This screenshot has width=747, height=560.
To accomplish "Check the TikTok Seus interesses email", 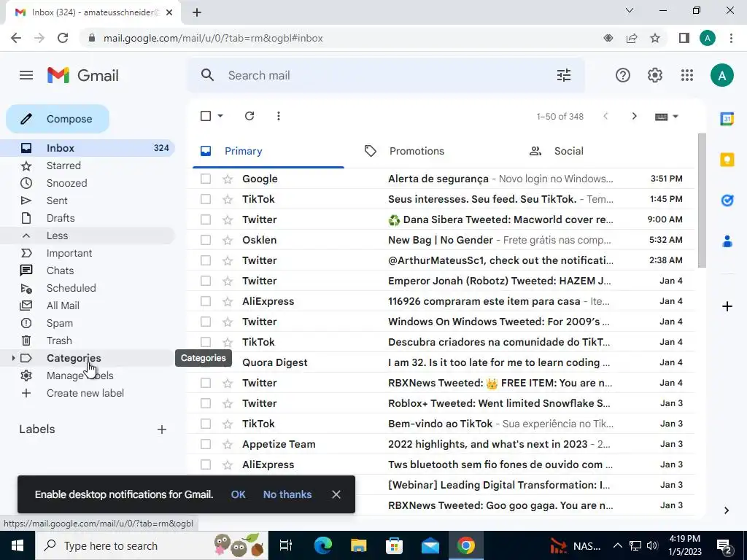I will pyautogui.click(x=206, y=199).
